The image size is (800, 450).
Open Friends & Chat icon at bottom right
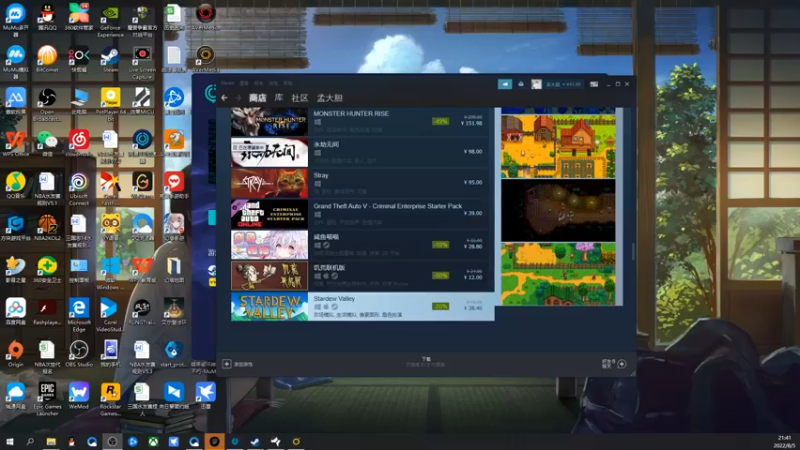click(621, 364)
